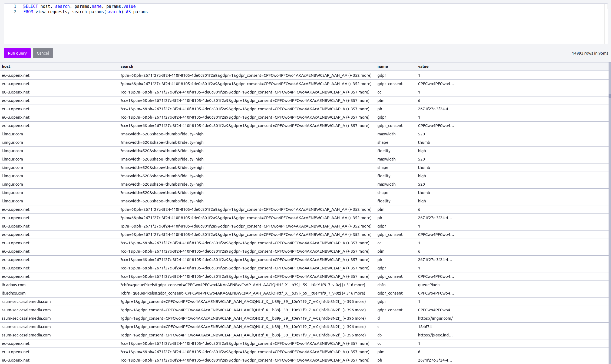Image resolution: width=611 pixels, height=364 pixels.
Task: Open the https://imgur.com/ value link
Action: click(435, 318)
